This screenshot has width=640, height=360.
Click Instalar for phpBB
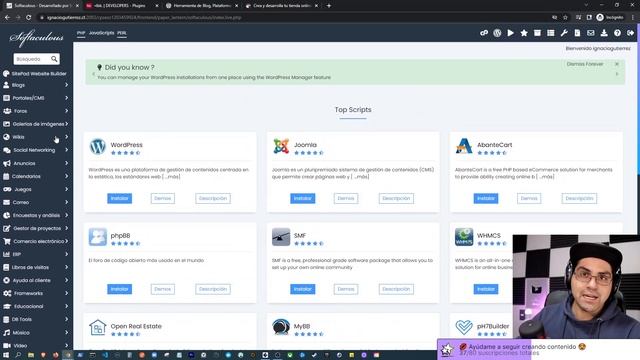point(120,289)
